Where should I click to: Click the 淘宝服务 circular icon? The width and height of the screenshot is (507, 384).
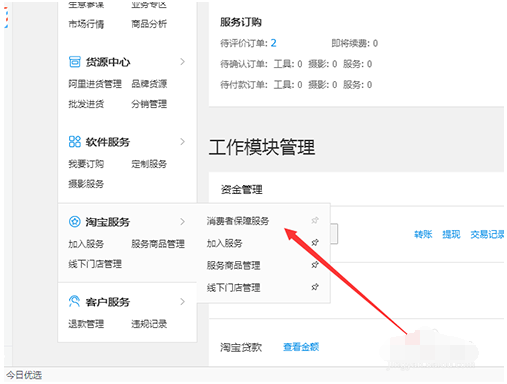click(x=75, y=222)
